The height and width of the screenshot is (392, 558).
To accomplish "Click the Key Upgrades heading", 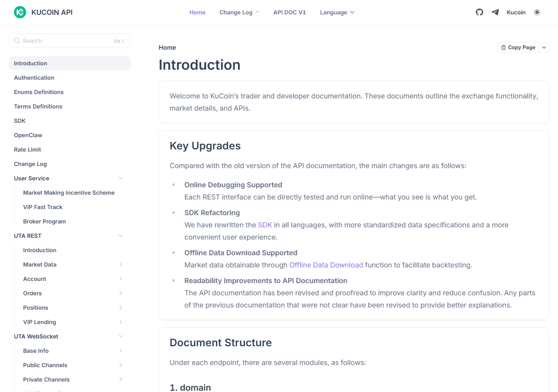I will pyautogui.click(x=205, y=146).
